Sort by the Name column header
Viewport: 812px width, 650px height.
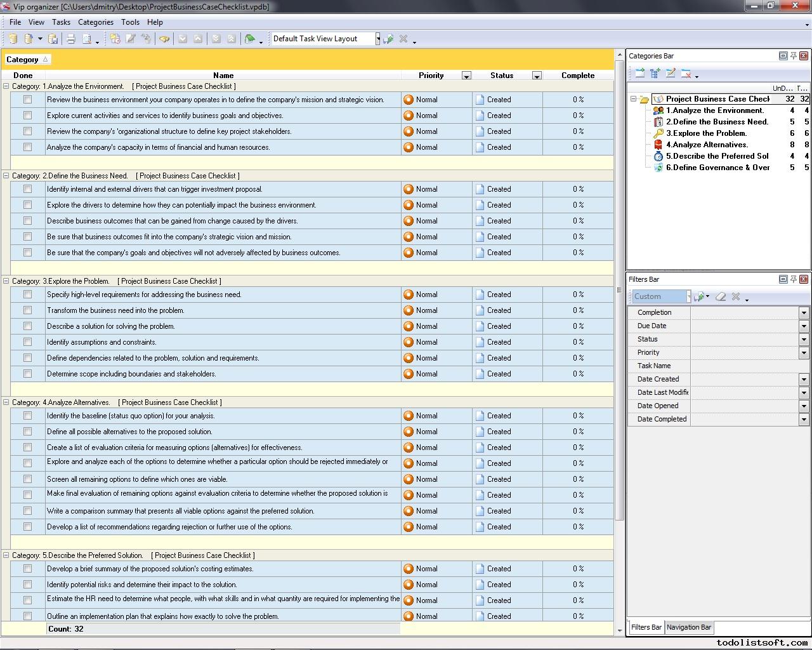click(223, 76)
